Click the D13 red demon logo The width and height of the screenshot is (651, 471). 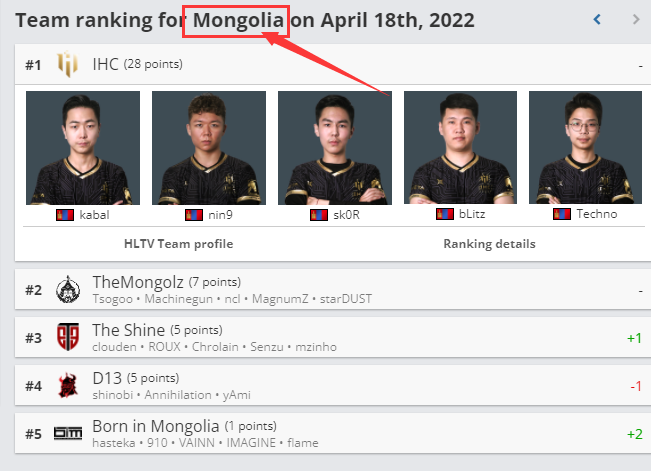[x=68, y=385]
